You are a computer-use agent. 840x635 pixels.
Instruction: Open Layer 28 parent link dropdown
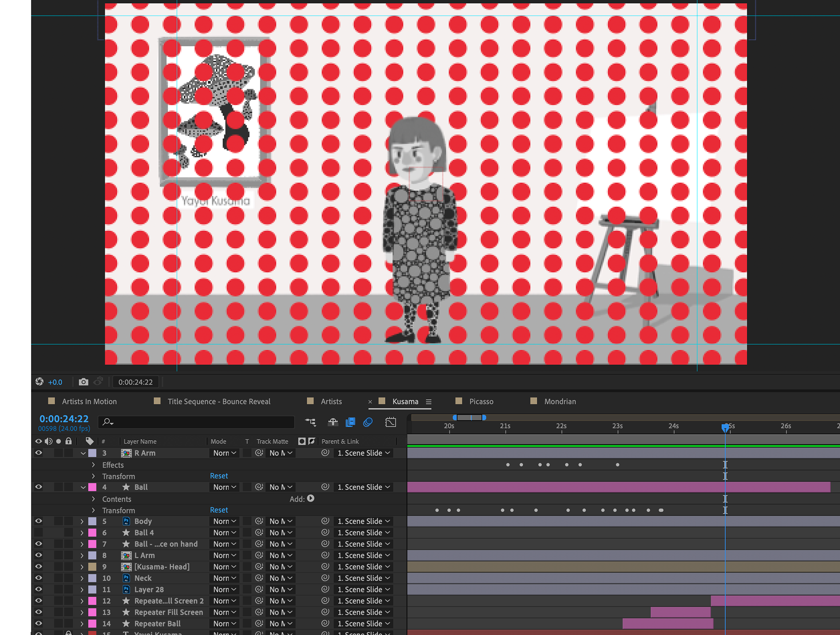tap(364, 589)
